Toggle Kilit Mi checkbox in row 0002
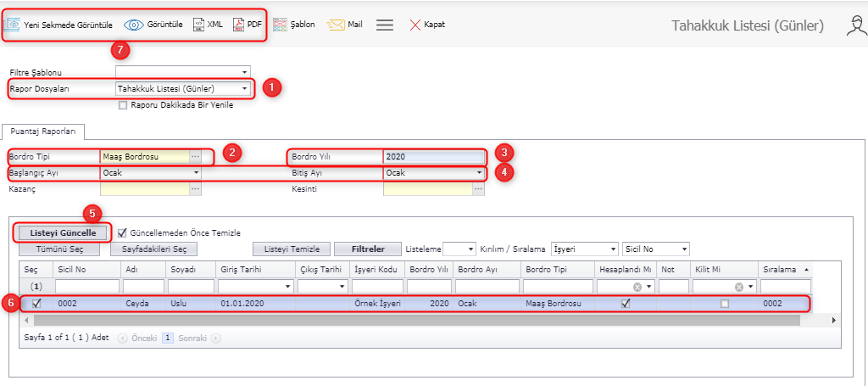 (725, 303)
